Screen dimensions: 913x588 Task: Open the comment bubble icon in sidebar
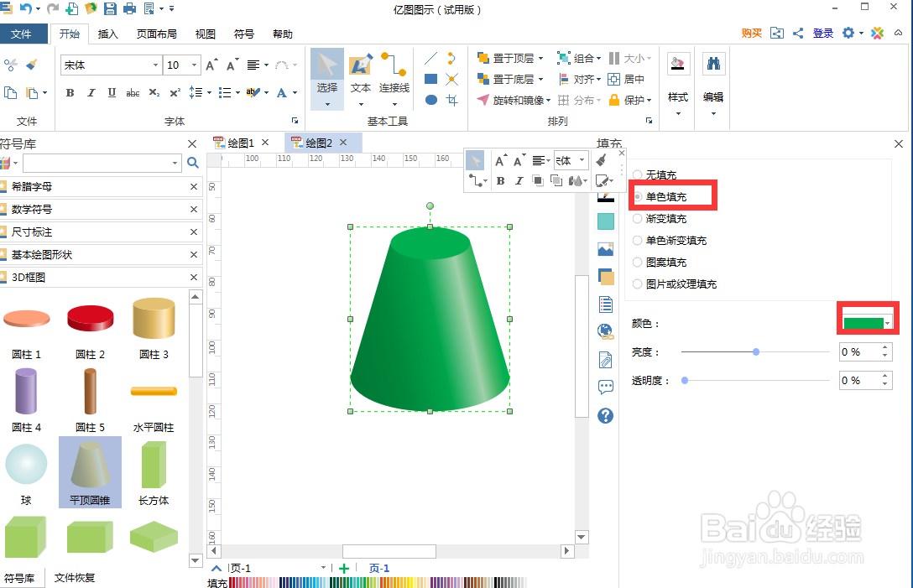[x=606, y=388]
